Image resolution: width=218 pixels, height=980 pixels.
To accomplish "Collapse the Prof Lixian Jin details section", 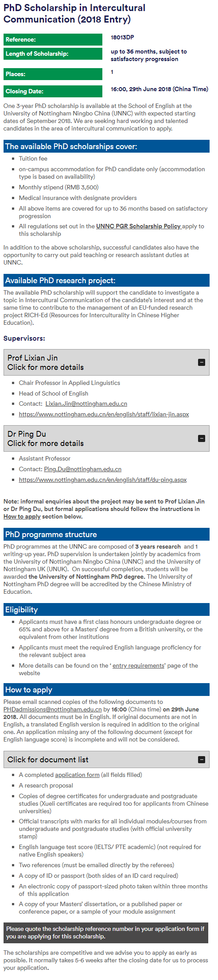I will [106, 362].
